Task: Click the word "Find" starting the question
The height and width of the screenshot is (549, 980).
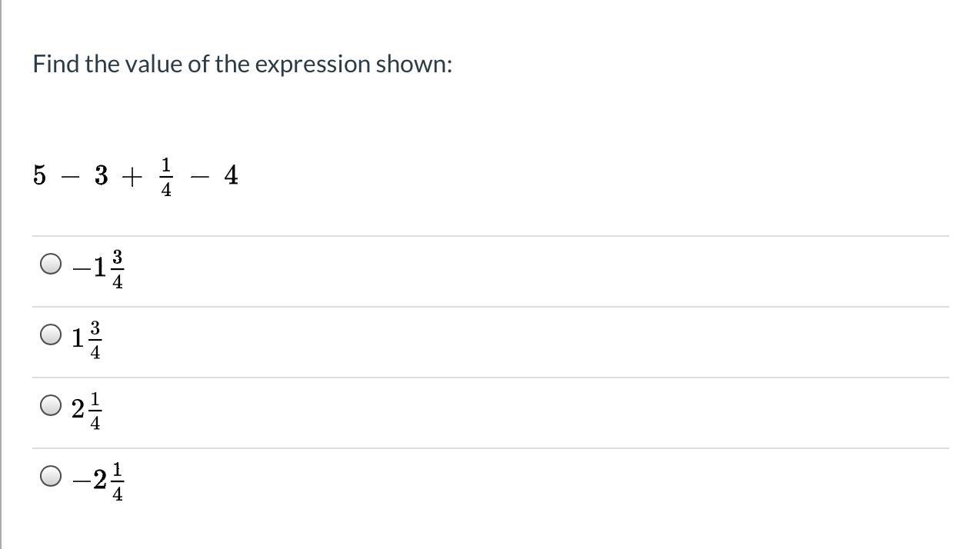Action: 55,64
